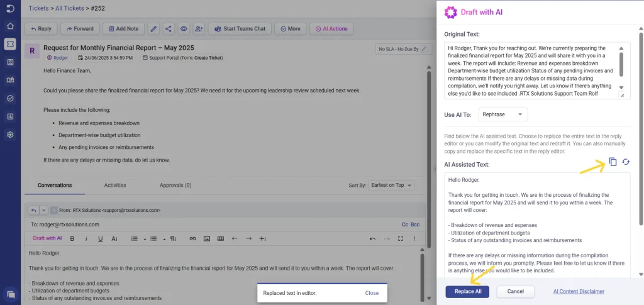The width and height of the screenshot is (644, 305).
Task: Click the Reply button
Action: pyautogui.click(x=41, y=29)
